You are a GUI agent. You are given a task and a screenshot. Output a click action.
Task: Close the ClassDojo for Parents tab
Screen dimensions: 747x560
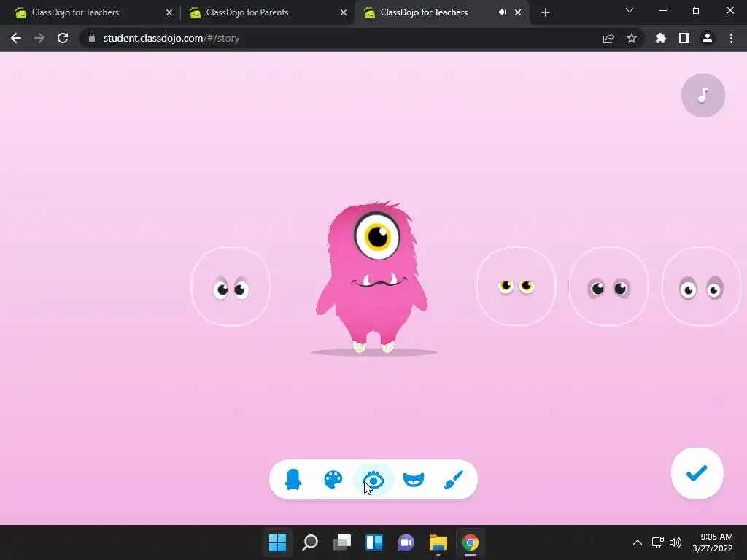pyautogui.click(x=344, y=12)
